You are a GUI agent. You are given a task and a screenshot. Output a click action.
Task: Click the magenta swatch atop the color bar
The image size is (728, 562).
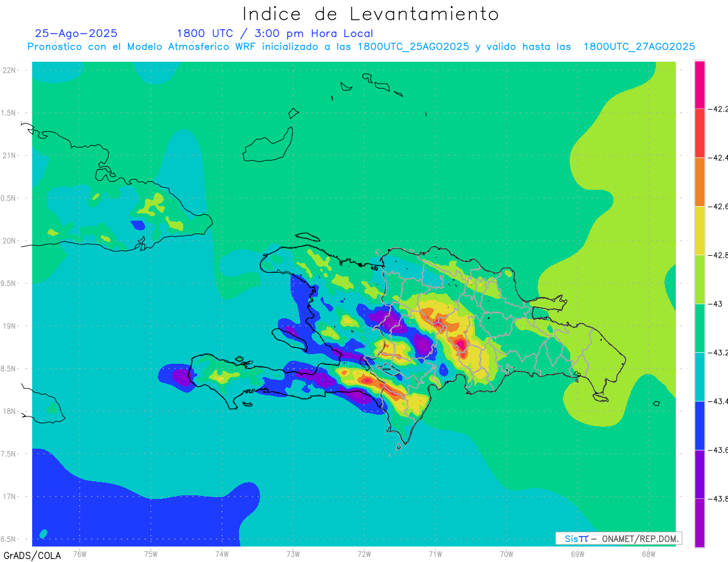tap(699, 85)
